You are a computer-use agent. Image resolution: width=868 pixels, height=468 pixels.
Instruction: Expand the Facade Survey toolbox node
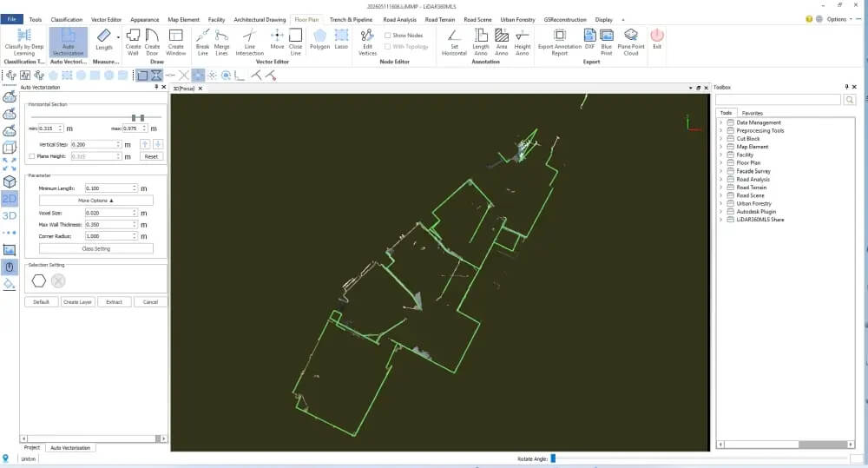[720, 171]
